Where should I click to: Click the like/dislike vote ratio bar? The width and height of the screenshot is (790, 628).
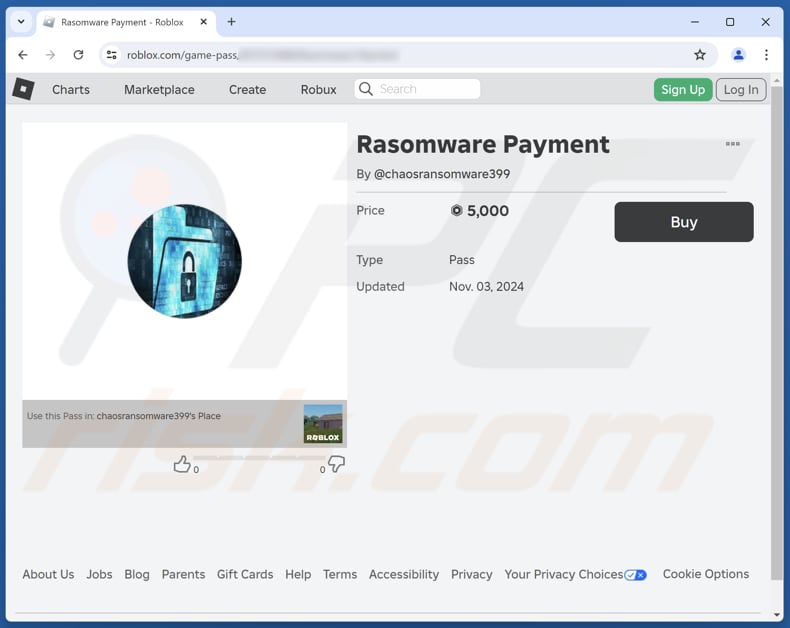coord(259,457)
